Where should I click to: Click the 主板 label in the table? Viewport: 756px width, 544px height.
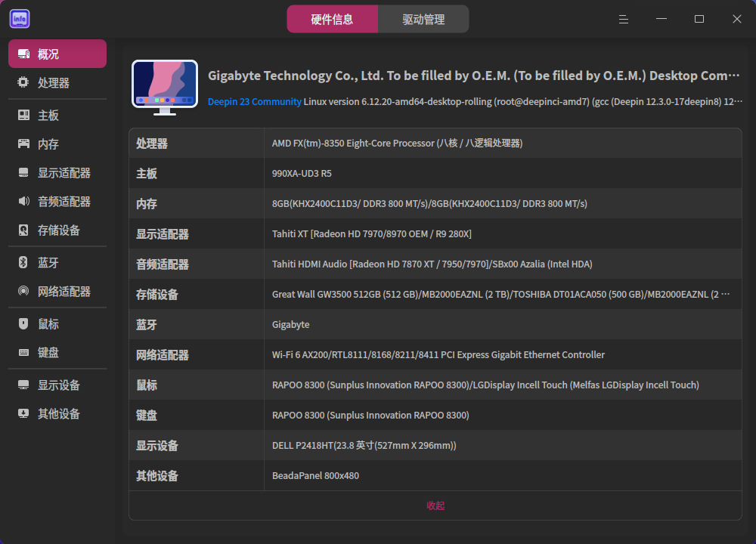(147, 174)
